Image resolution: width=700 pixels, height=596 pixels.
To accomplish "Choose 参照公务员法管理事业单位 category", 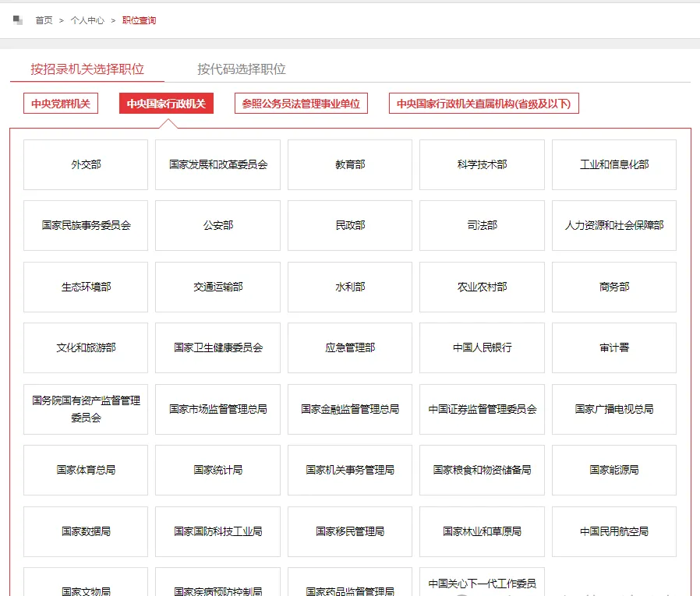I will 301,103.
